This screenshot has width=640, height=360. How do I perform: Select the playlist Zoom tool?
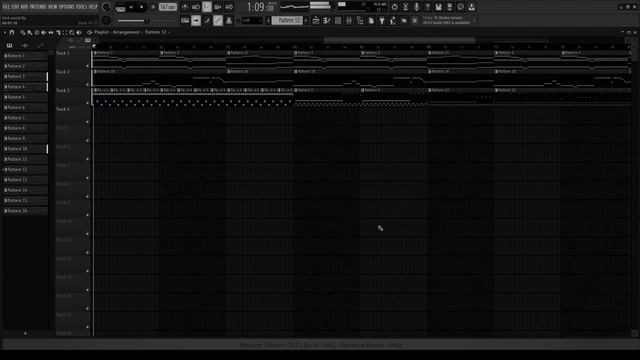[x=72, y=32]
